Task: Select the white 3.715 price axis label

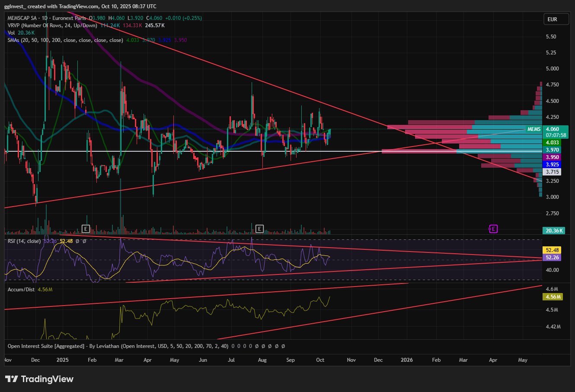Action: (x=553, y=172)
